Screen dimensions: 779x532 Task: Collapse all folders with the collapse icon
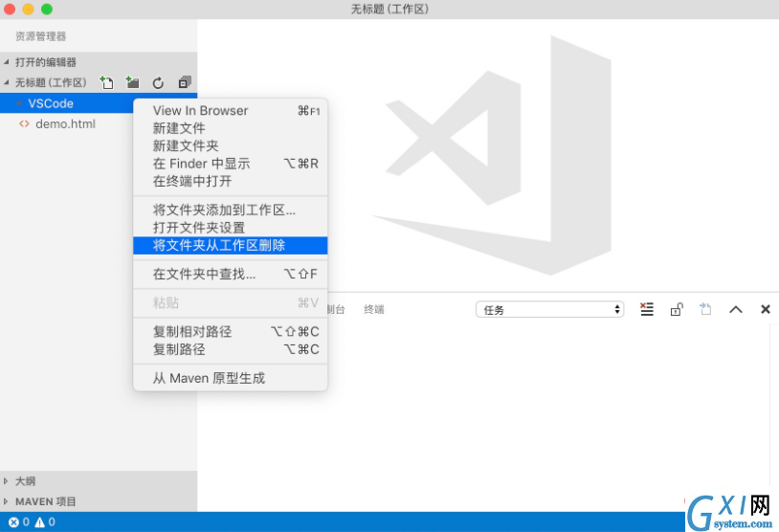pos(185,82)
